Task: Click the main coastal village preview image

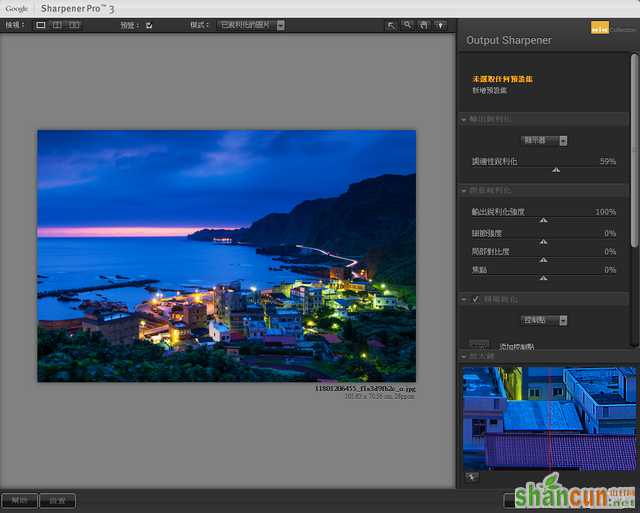Action: [x=227, y=256]
